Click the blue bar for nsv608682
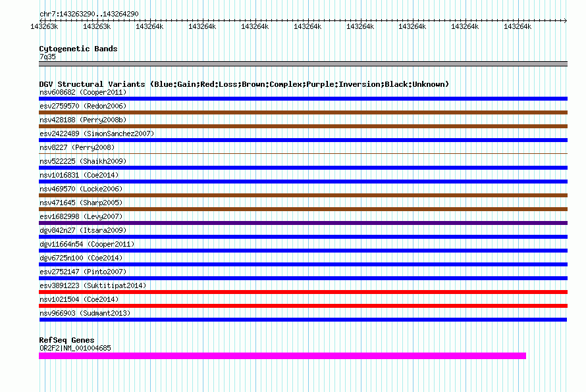 303,99
